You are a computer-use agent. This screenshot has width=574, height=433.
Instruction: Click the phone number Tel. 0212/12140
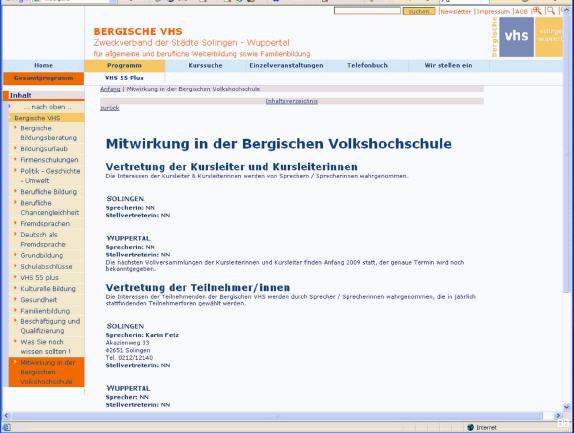(x=129, y=358)
